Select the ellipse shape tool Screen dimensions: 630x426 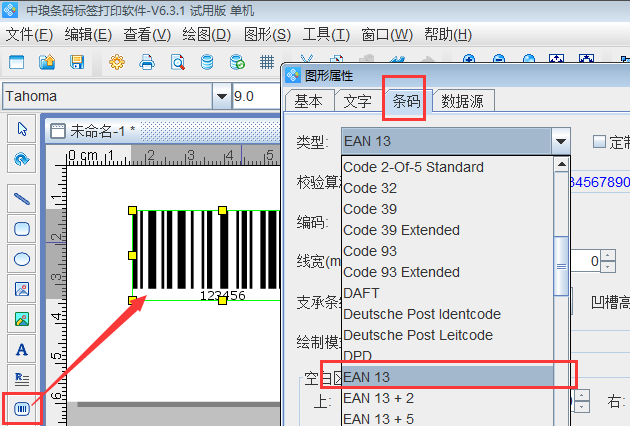point(22,258)
